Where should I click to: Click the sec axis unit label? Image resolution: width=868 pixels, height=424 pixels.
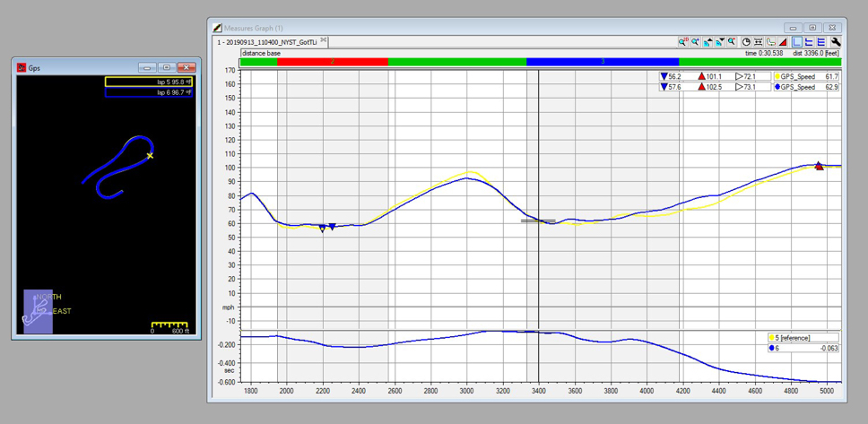(x=230, y=371)
